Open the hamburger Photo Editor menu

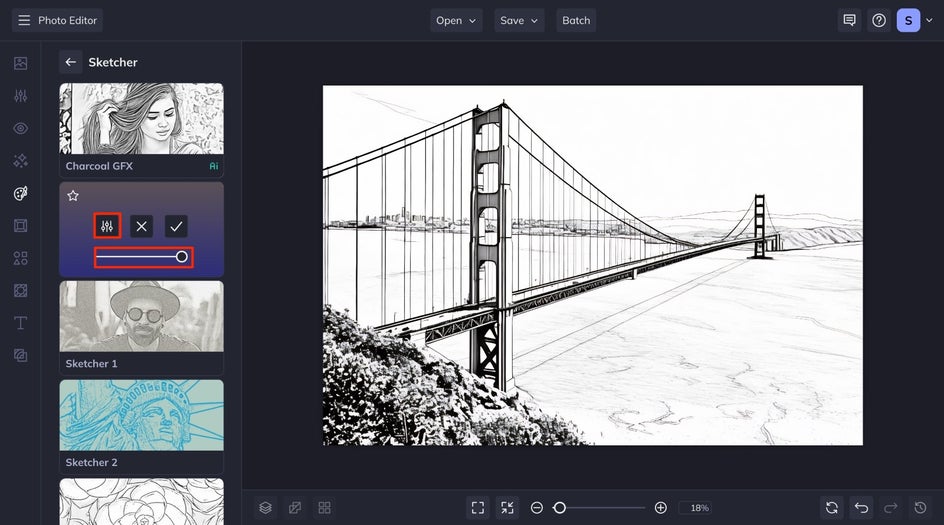pyautogui.click(x=57, y=20)
